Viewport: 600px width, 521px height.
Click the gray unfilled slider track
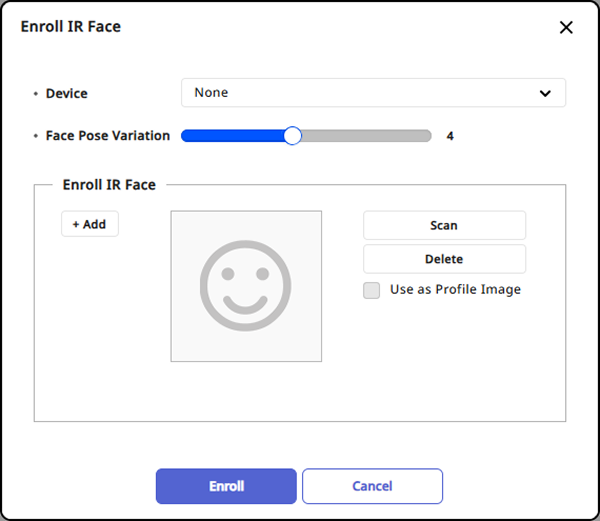(365, 136)
